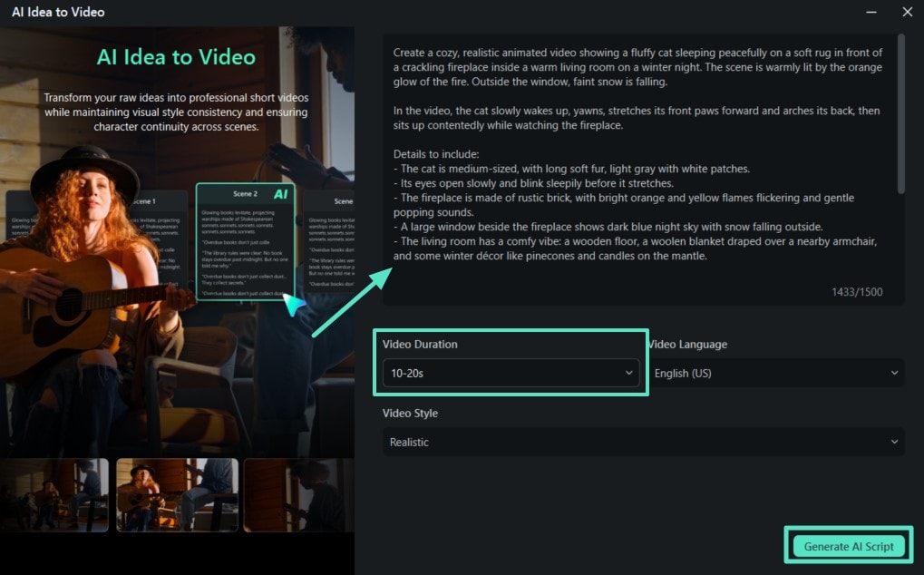This screenshot has width=924, height=575.
Task: Click the prompt text box scrollbar
Action: [900, 113]
